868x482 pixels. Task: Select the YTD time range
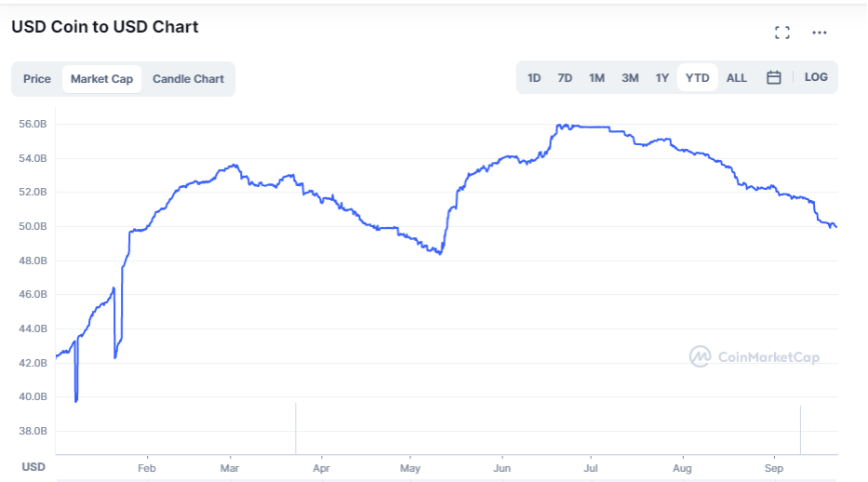[698, 78]
